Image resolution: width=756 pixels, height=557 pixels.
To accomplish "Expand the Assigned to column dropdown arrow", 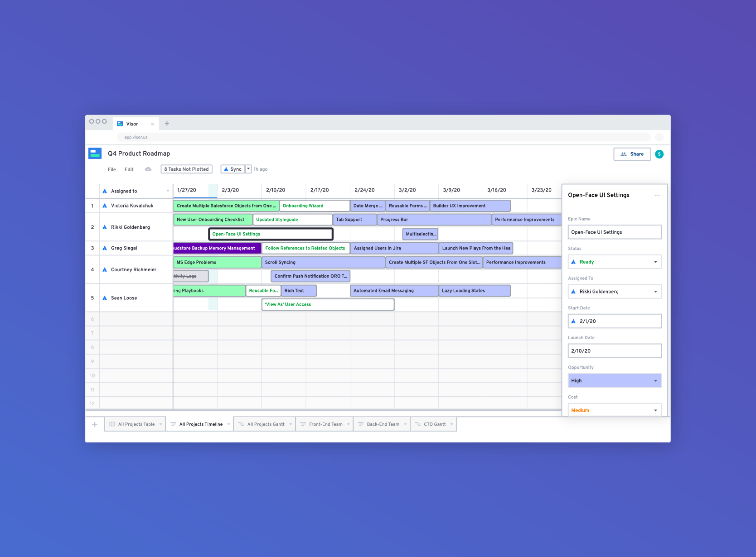I will pos(168,191).
